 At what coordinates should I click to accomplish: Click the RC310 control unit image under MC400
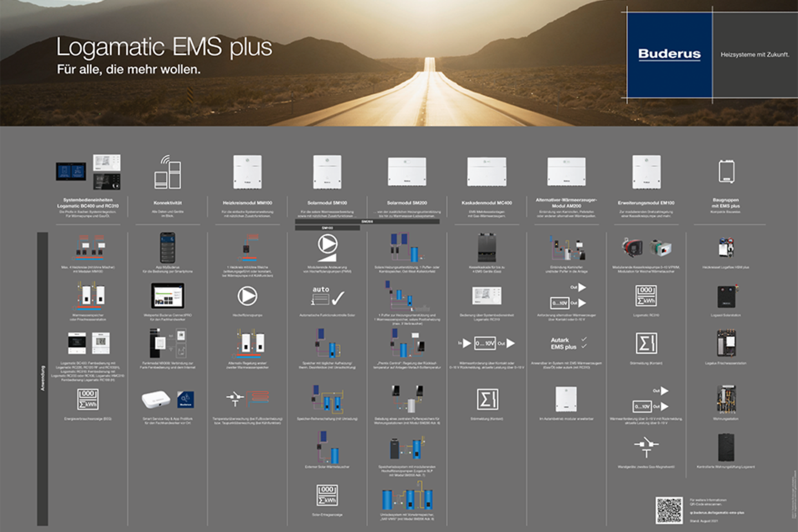coord(487,296)
